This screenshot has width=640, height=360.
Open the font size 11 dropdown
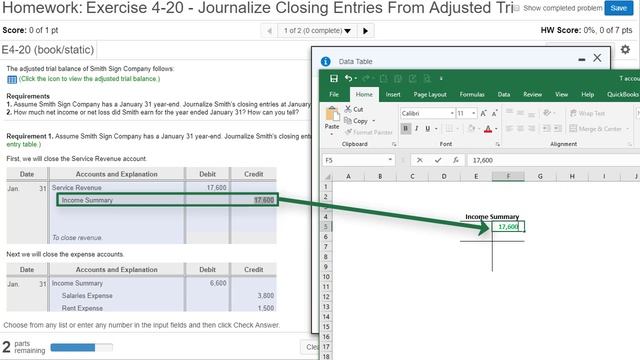pos(473,113)
